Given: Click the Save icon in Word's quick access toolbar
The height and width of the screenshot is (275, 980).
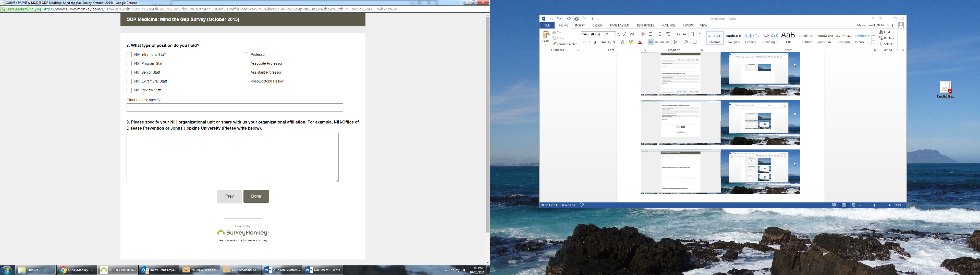Looking at the screenshot, I should click(551, 19).
